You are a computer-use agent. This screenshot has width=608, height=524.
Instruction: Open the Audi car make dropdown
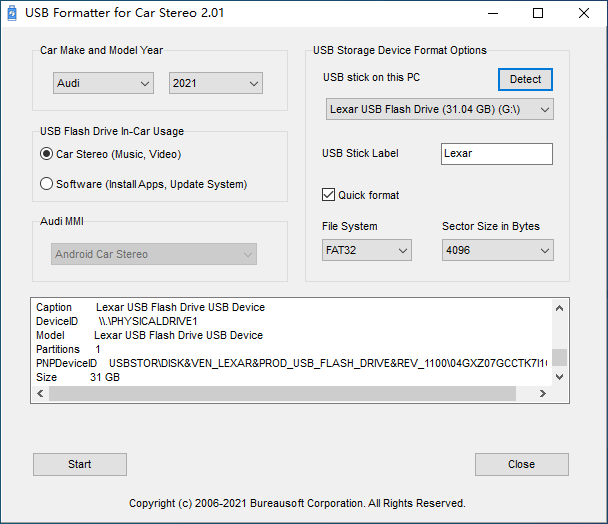pyautogui.click(x=103, y=84)
